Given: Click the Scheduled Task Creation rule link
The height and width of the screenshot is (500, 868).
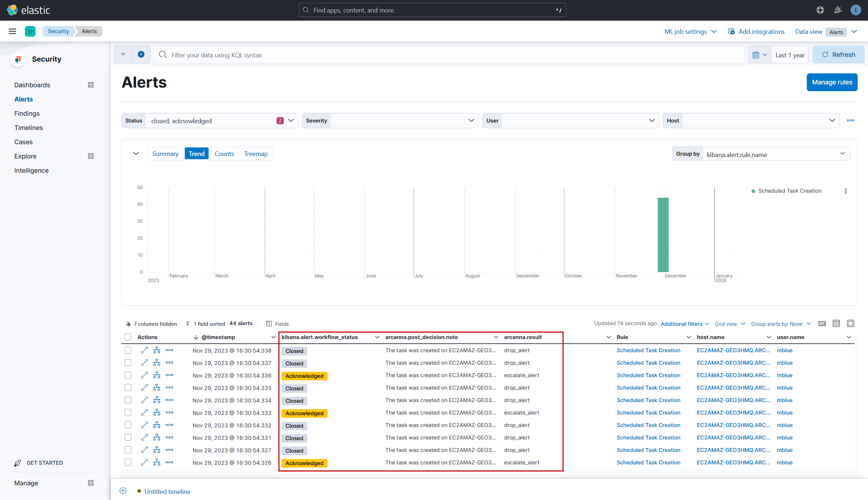Looking at the screenshot, I should 649,350.
